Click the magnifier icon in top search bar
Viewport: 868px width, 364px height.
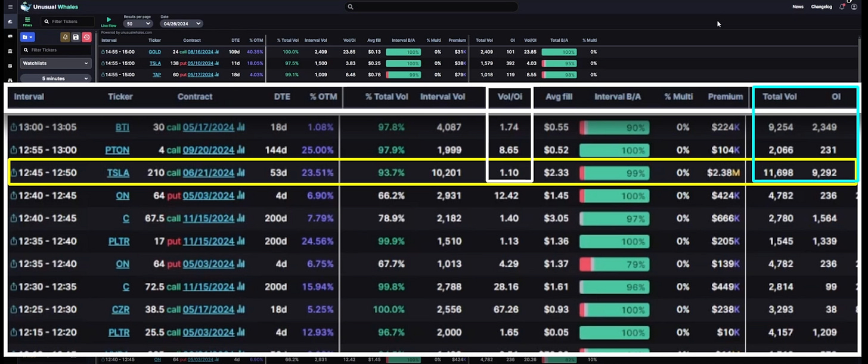coord(351,7)
